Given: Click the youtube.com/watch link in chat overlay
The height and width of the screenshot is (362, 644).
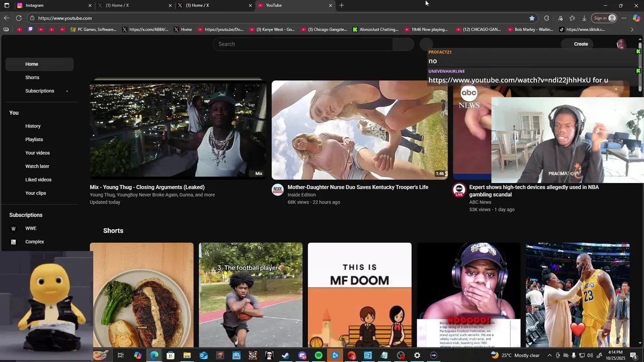Looking at the screenshot, I should coord(509,80).
